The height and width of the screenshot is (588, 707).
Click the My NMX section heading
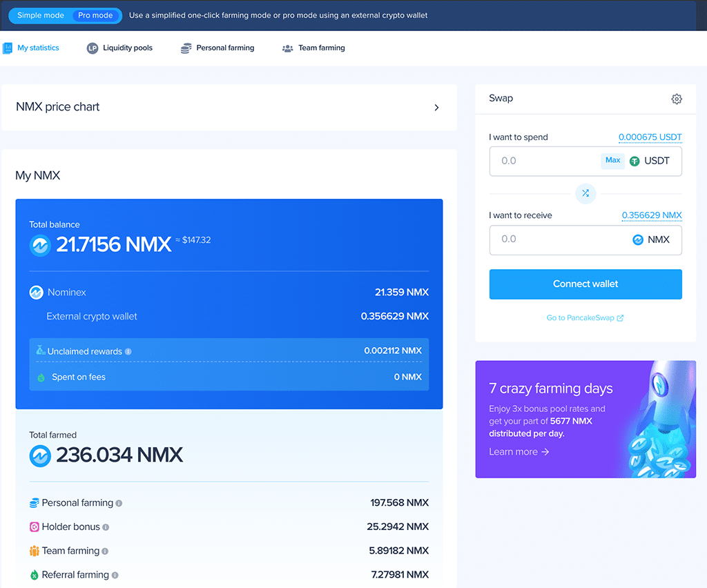pos(38,175)
